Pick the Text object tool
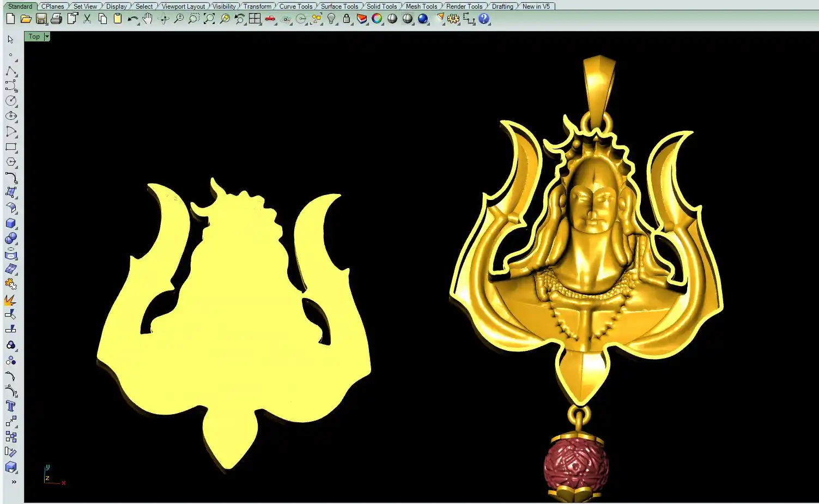Image resolution: width=819 pixels, height=504 pixels. coord(10,406)
